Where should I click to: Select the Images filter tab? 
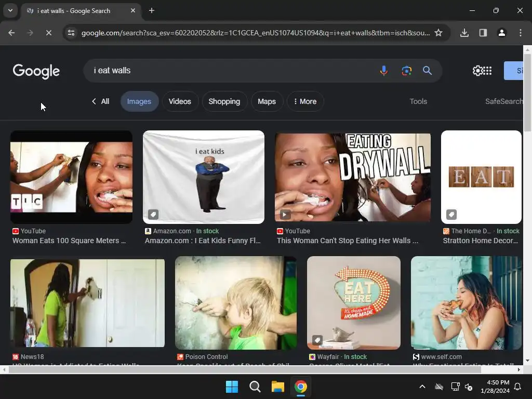coord(139,101)
